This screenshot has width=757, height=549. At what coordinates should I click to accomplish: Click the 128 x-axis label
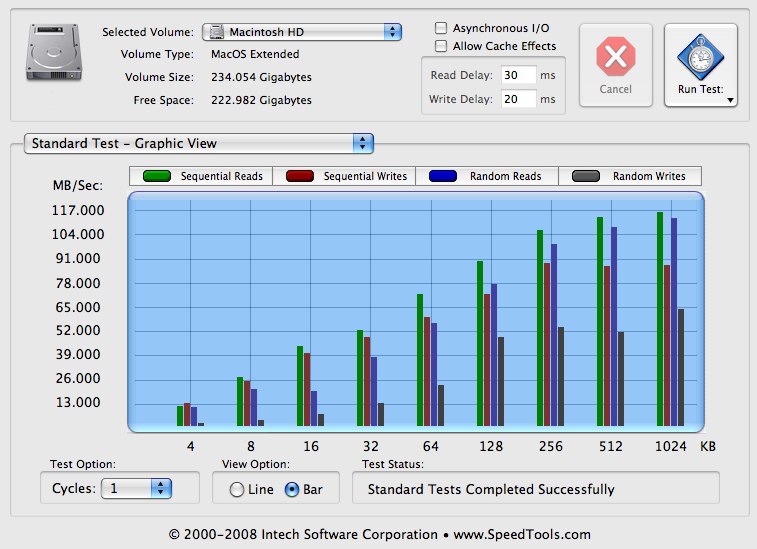(x=491, y=446)
